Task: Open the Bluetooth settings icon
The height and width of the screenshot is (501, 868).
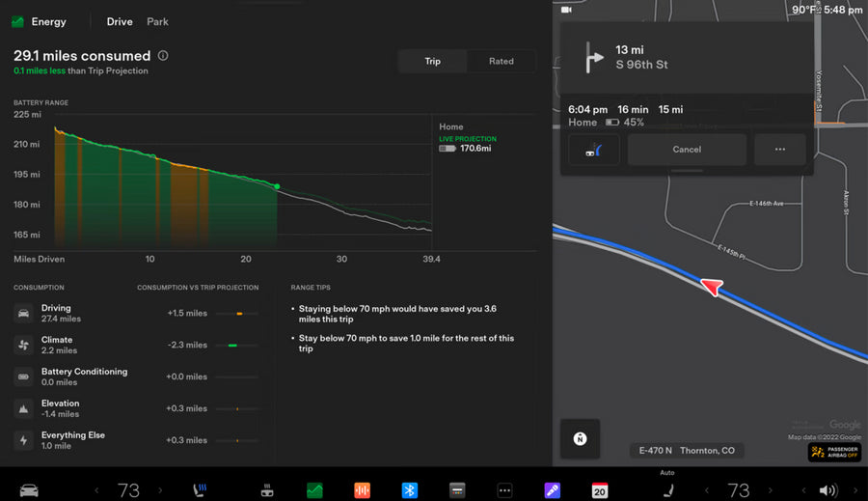Action: pos(409,490)
